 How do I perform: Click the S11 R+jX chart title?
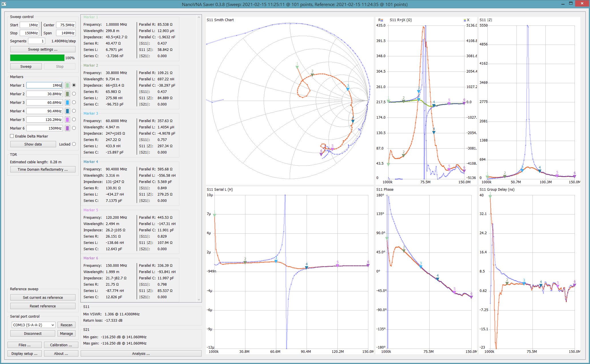click(x=401, y=20)
